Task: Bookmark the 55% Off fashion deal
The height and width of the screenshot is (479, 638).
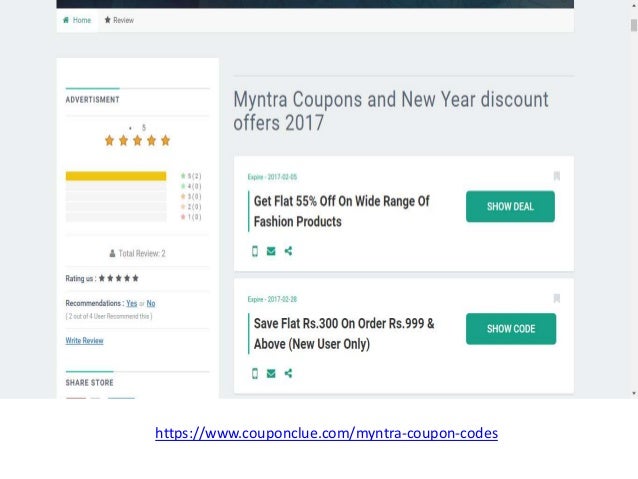Action: tap(557, 176)
